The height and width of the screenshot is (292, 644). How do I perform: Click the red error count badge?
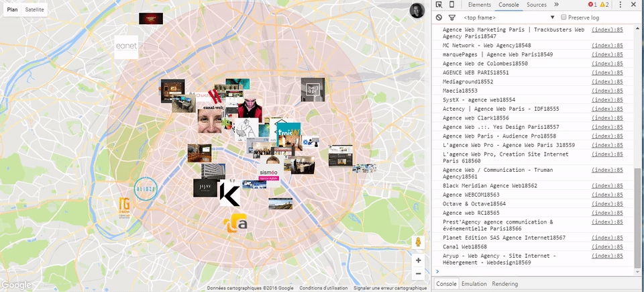(592, 5)
